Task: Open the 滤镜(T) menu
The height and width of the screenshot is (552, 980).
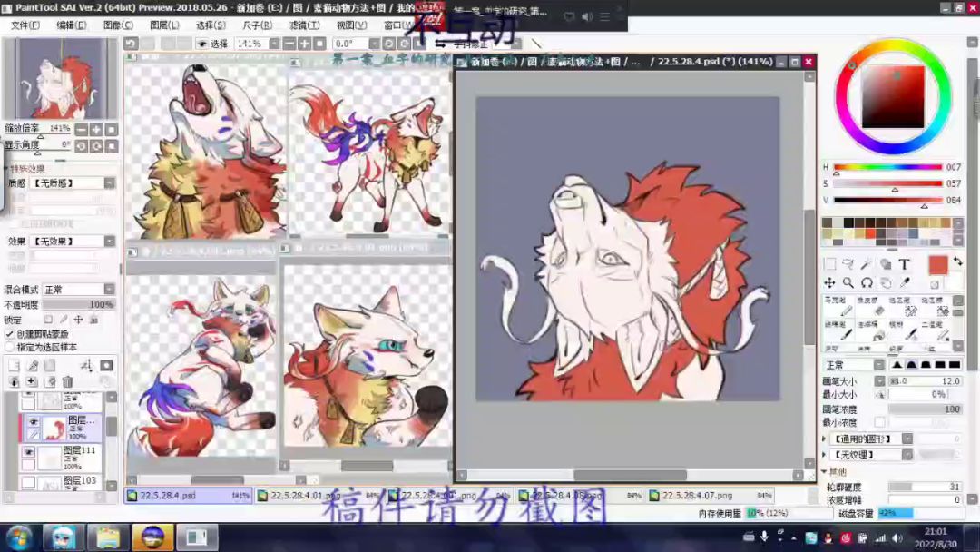Action: (304, 25)
